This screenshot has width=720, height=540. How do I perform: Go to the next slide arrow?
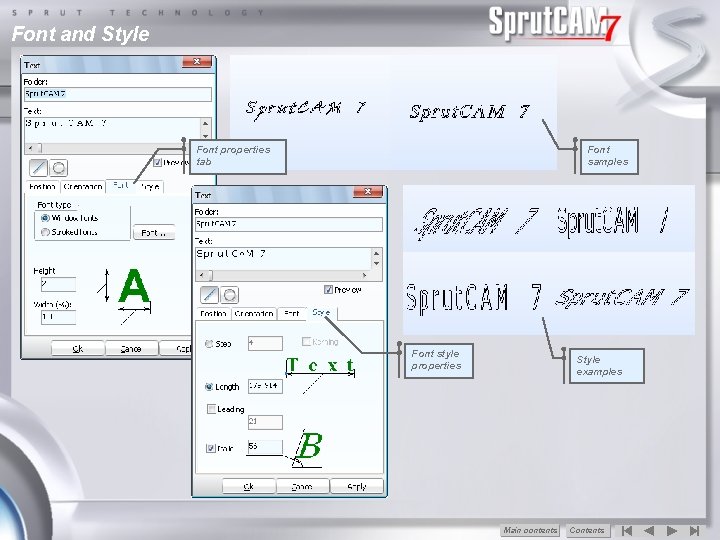pyautogui.click(x=672, y=530)
